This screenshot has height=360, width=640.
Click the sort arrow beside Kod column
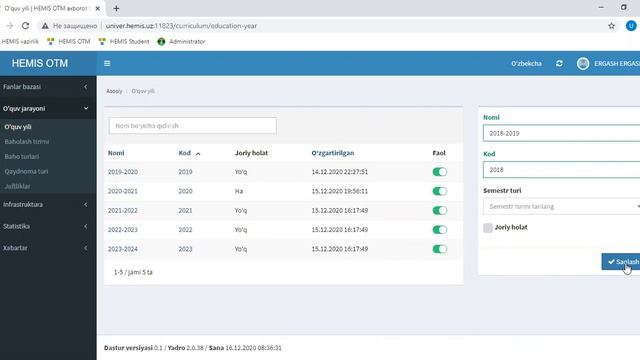pyautogui.click(x=198, y=153)
